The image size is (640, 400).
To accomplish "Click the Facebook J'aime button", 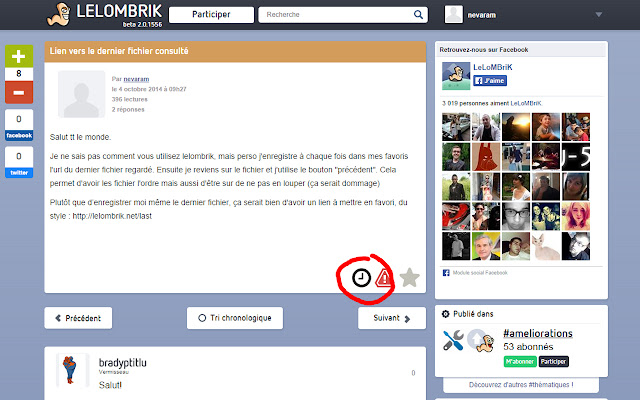I will tap(490, 80).
